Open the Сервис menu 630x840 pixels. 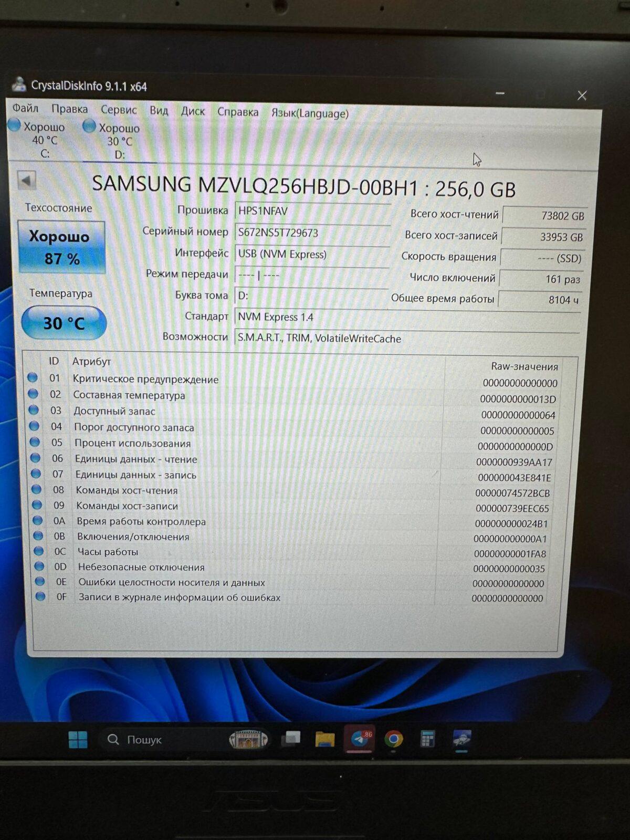click(119, 110)
